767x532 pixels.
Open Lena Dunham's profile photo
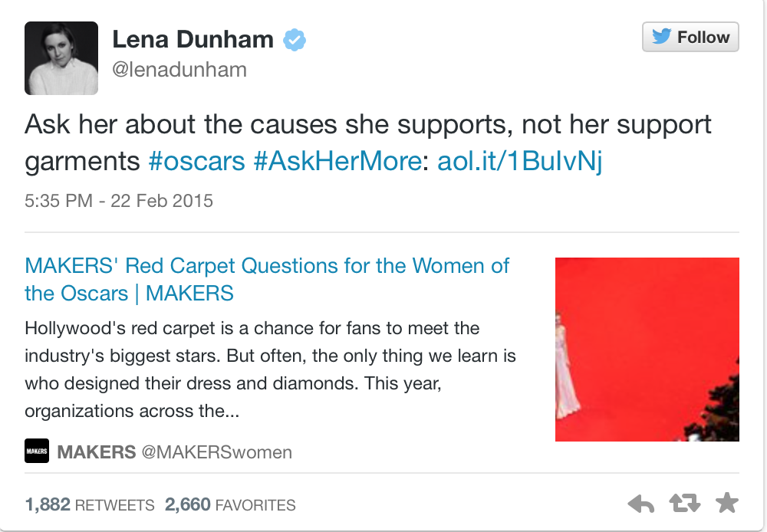coord(61,58)
